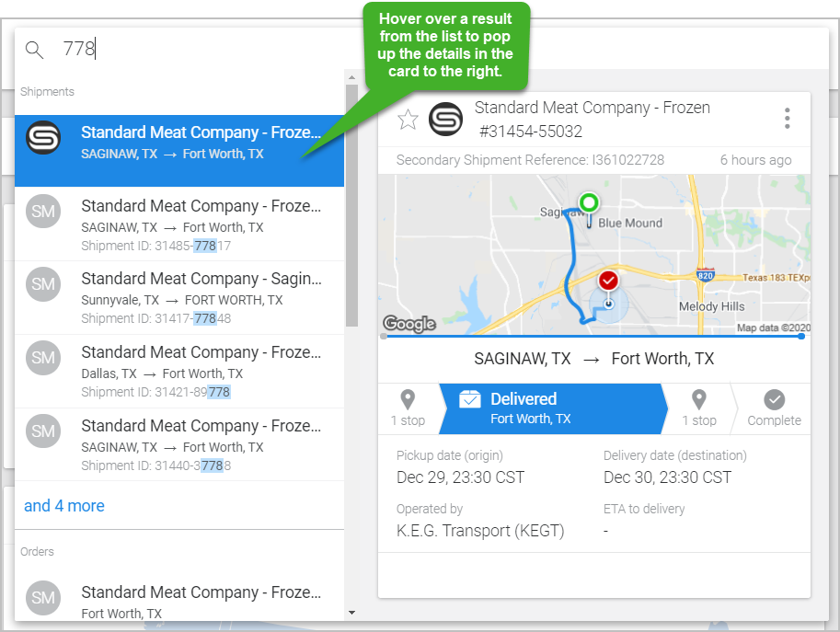Screen dimensions: 840x632
Task: Click SM avatar for shipment 31485-77817
Action: click(x=43, y=211)
